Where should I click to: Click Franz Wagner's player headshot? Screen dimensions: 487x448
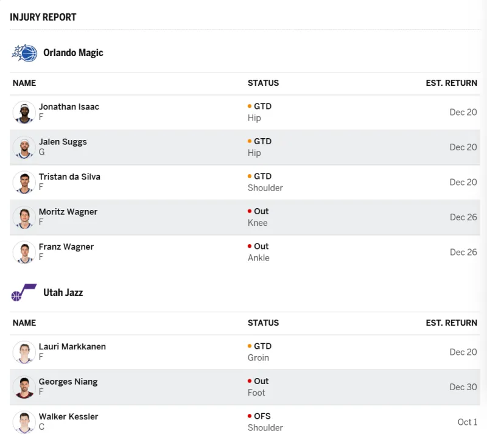coord(24,253)
